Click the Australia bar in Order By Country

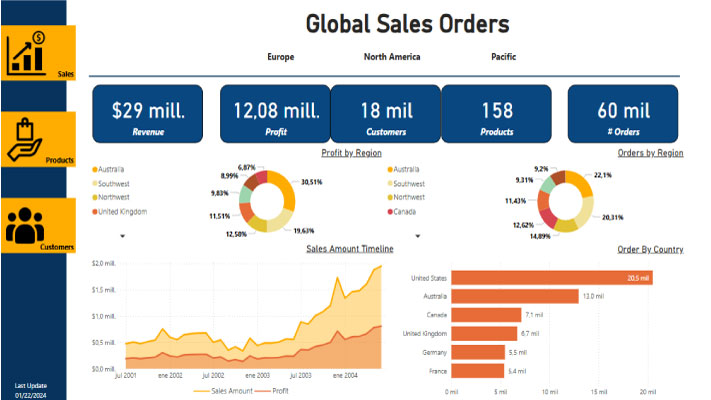[x=515, y=296]
